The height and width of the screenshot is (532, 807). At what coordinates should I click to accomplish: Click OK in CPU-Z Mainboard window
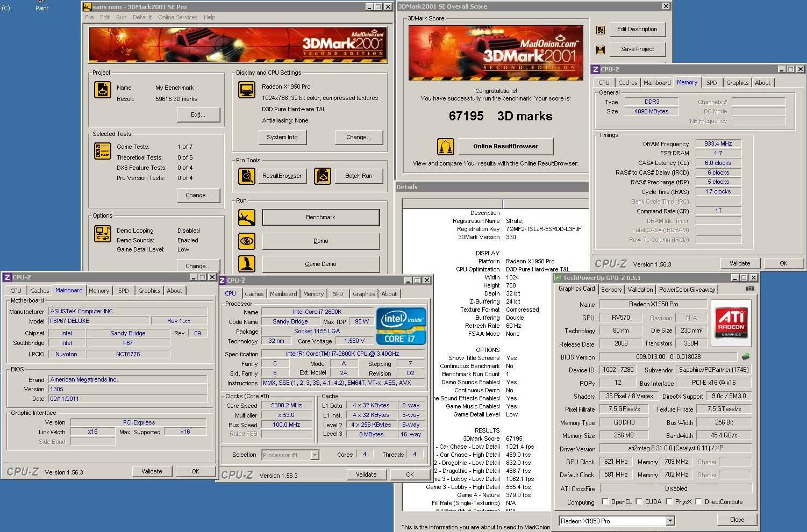pyautogui.click(x=195, y=471)
